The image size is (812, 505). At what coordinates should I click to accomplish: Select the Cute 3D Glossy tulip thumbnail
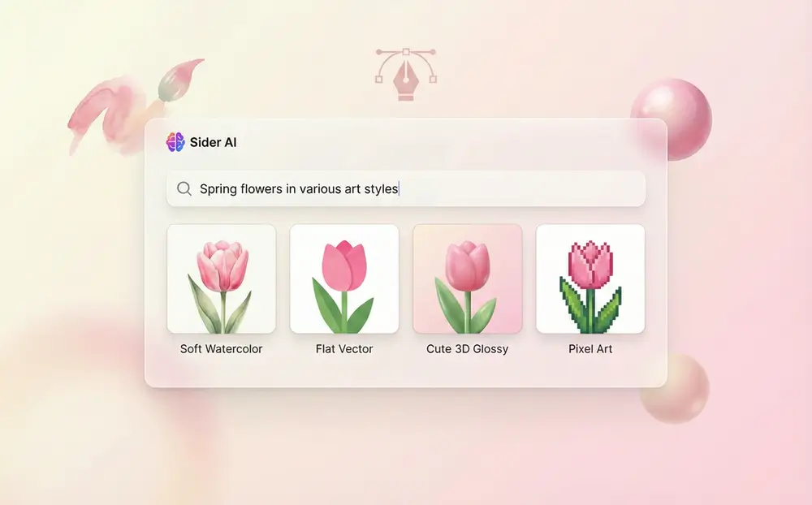pyautogui.click(x=467, y=278)
